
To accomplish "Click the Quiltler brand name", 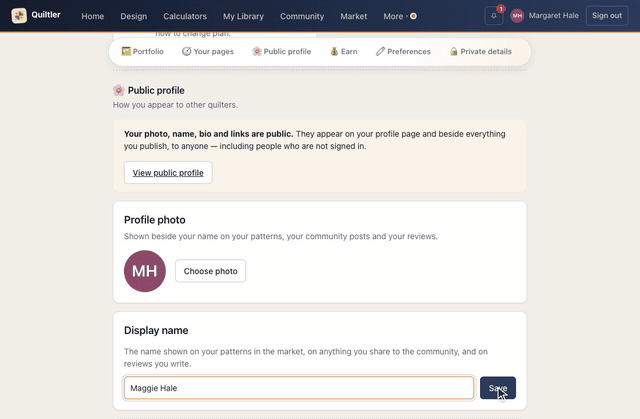I will point(46,15).
